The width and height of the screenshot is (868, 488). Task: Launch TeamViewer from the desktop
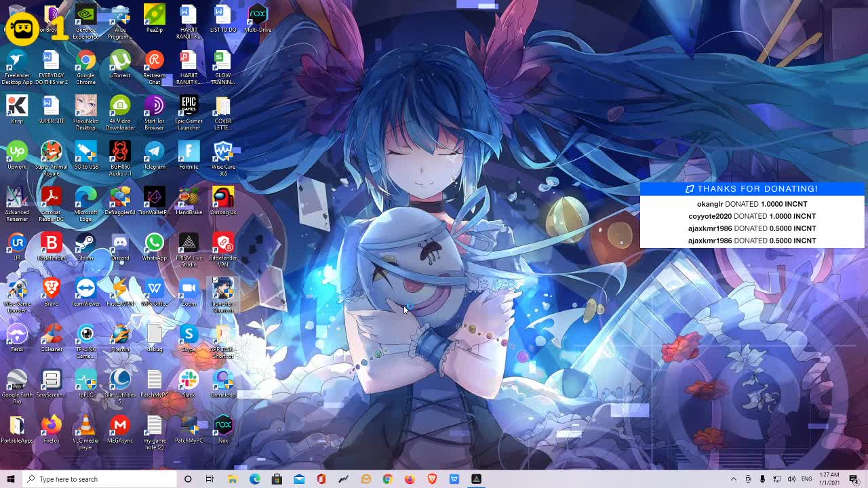coord(85,292)
